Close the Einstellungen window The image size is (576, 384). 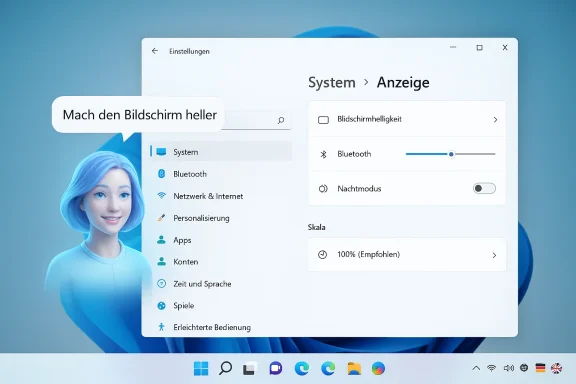pyautogui.click(x=505, y=47)
